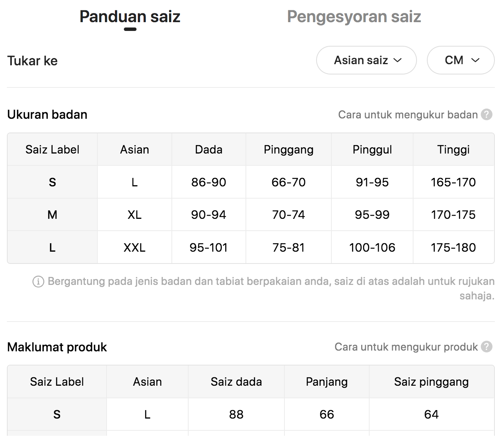The image size is (504, 443).
Task: Open the Asian saiz dropdown
Action: click(366, 60)
